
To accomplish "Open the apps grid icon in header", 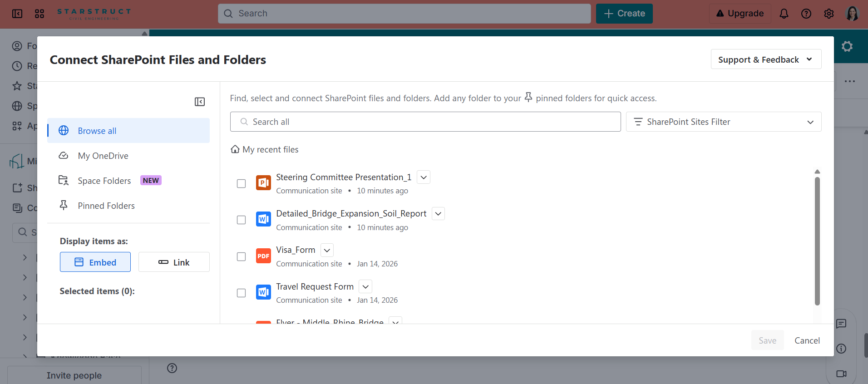I will [x=39, y=14].
